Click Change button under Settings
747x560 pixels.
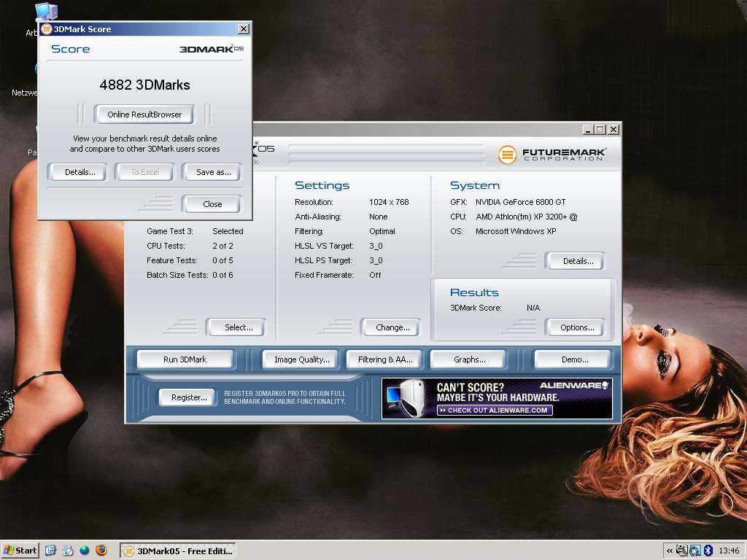(x=392, y=327)
